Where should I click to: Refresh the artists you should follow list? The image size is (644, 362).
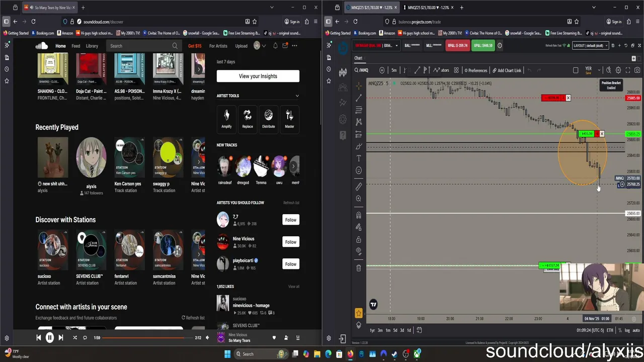click(x=291, y=203)
